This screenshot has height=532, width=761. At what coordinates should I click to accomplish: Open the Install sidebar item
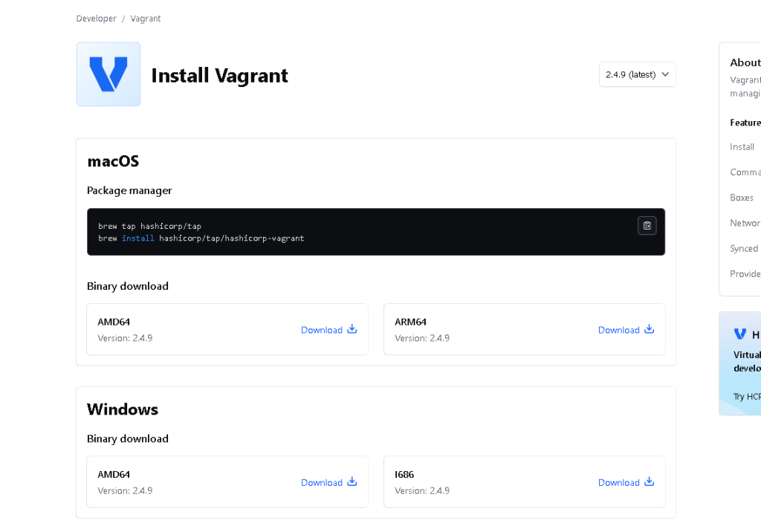742,147
